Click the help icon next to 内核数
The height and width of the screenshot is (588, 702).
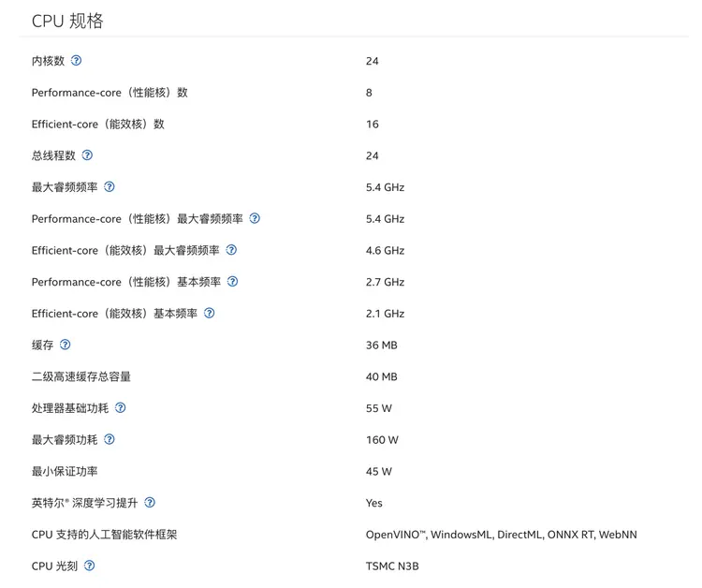point(77,61)
